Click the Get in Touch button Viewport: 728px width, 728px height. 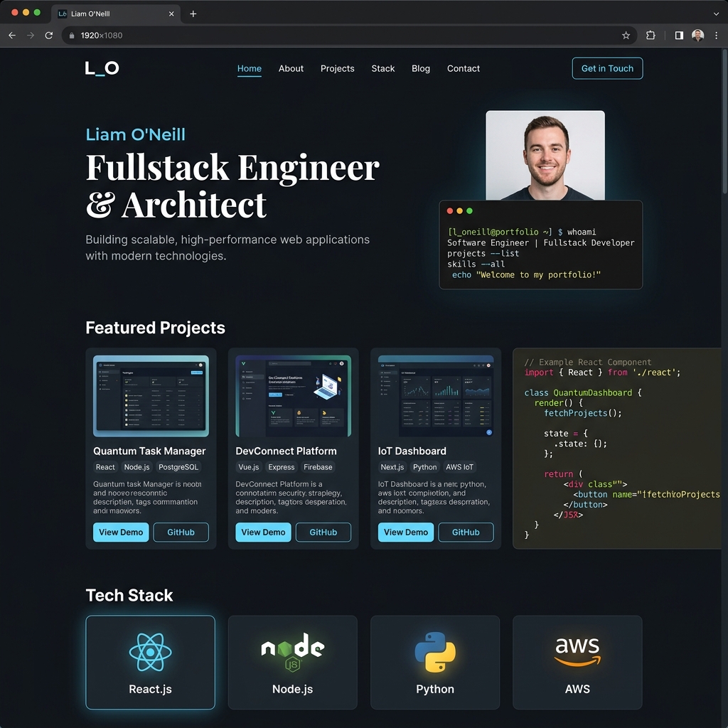(607, 68)
